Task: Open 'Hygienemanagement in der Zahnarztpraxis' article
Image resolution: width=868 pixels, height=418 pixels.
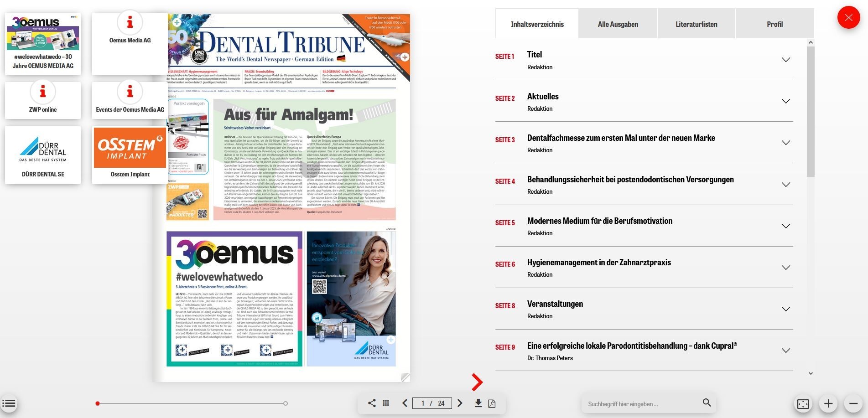Action: (x=599, y=262)
